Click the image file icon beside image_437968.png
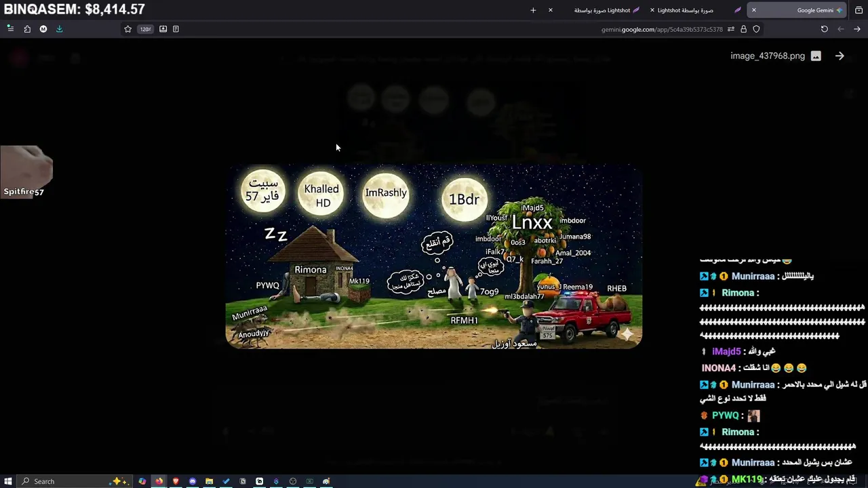This screenshot has height=488, width=868. tap(816, 56)
